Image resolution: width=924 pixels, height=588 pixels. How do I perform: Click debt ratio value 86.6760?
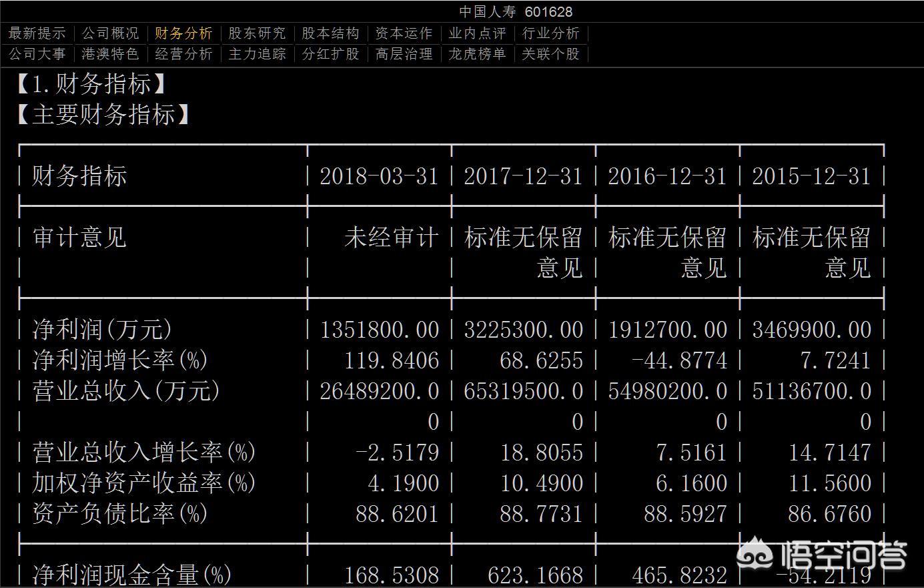pos(830,515)
